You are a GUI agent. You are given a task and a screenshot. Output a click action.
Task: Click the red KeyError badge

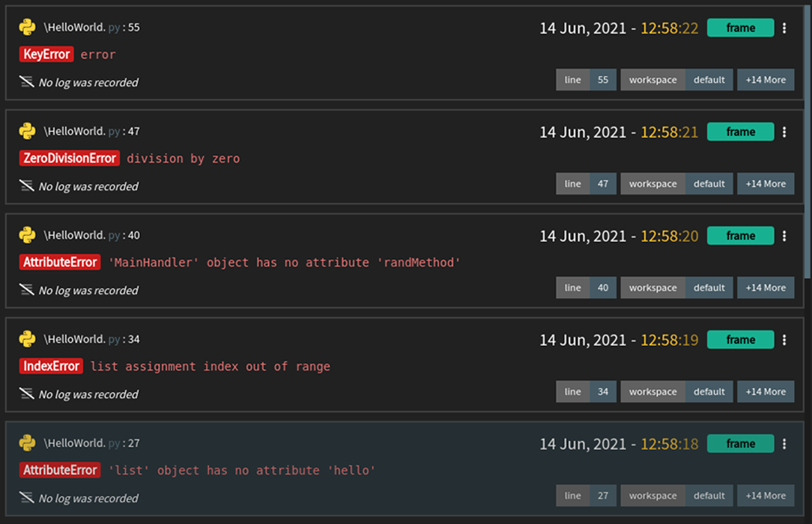pyautogui.click(x=46, y=54)
